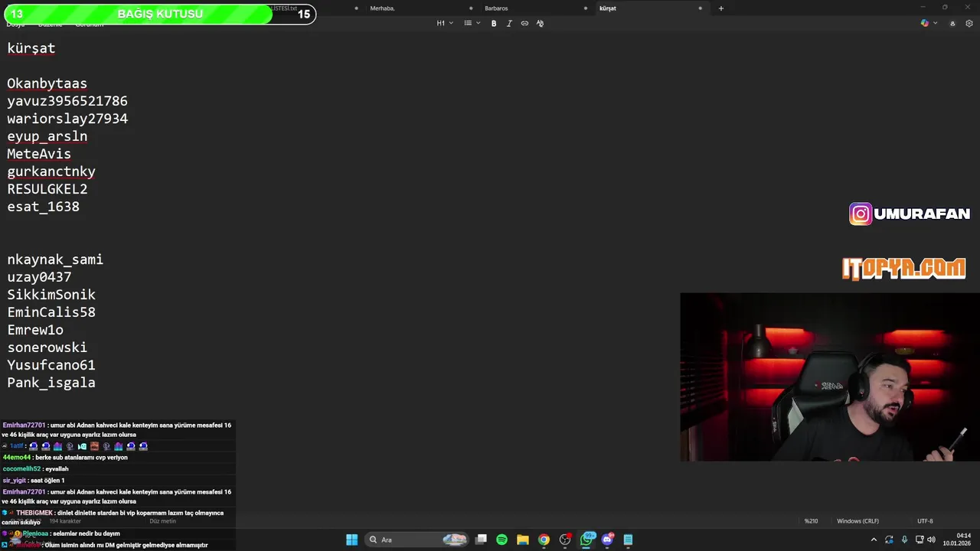Click the chat username cocomelih52

(x=21, y=469)
